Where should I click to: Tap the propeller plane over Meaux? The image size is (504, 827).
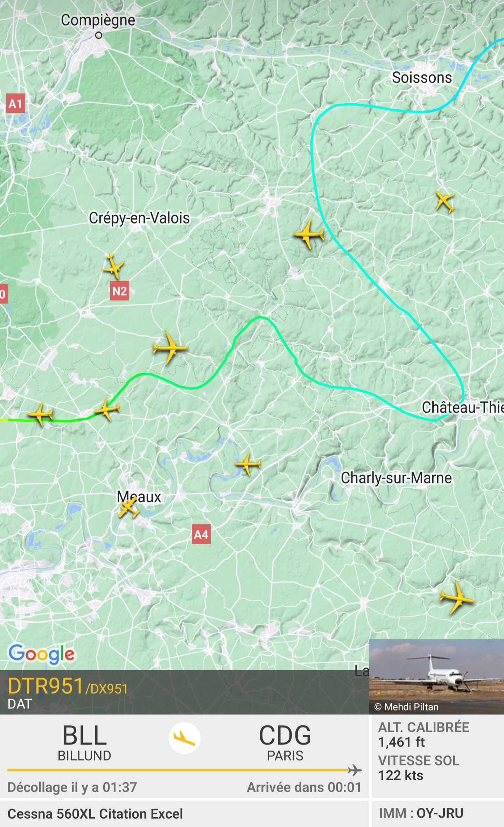(128, 508)
